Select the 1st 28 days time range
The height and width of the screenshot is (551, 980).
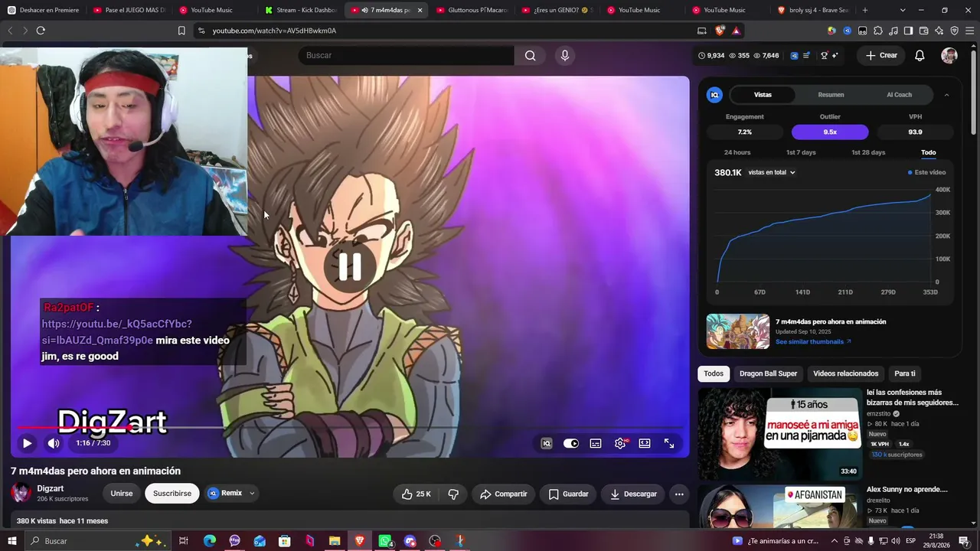[868, 152]
